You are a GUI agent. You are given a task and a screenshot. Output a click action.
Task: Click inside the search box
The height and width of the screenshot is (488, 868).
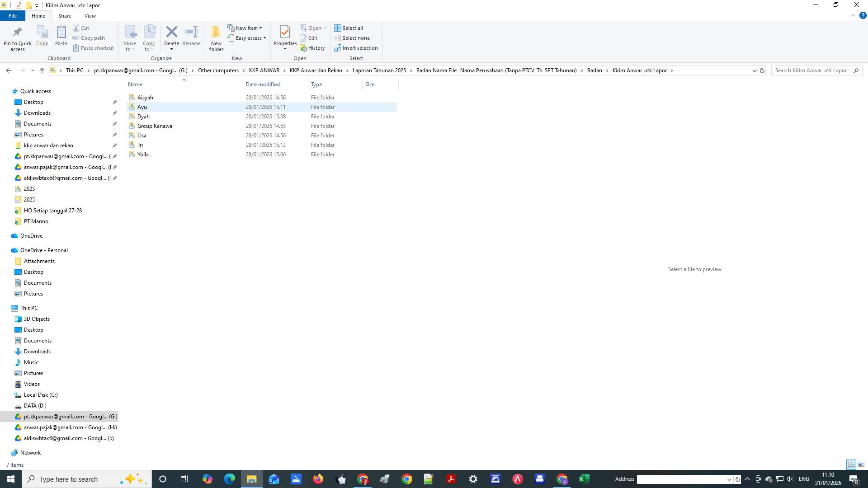click(814, 70)
